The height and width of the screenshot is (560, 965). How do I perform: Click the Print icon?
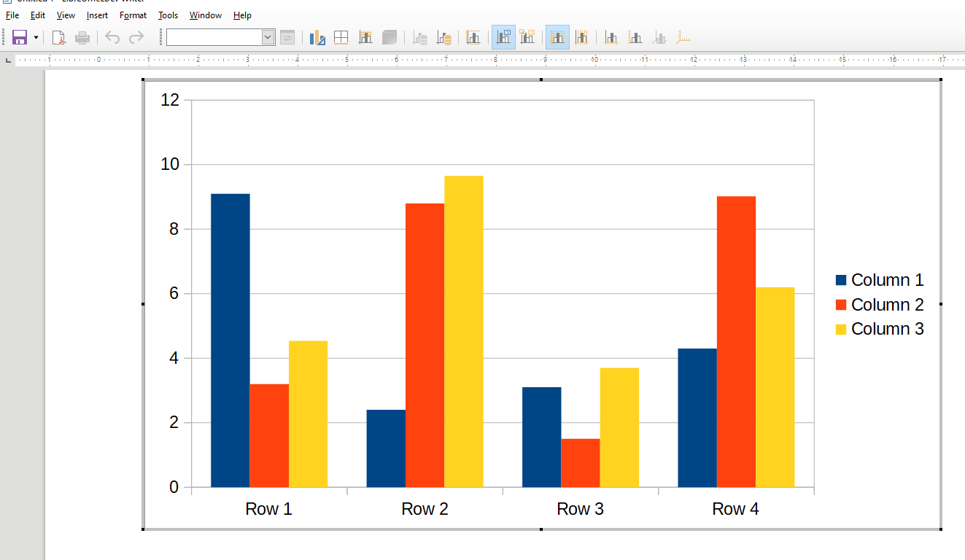[x=82, y=37]
